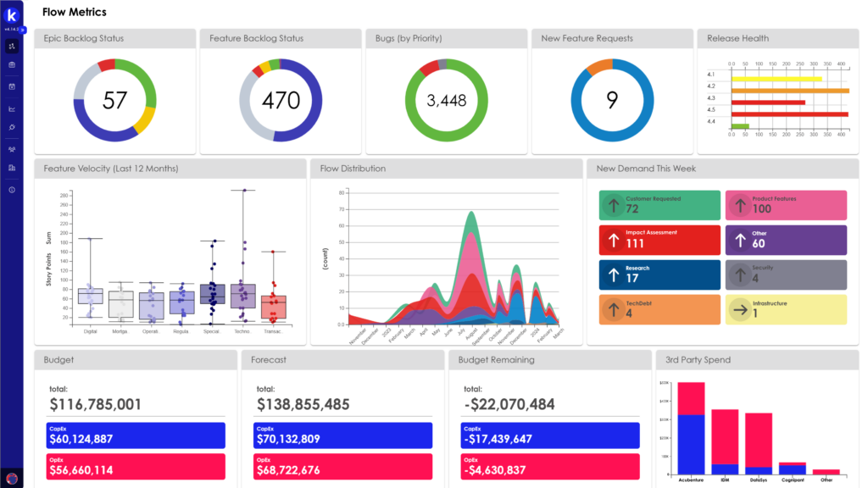
Task: Select the Customer Requested 72 demand tile
Action: click(x=659, y=205)
